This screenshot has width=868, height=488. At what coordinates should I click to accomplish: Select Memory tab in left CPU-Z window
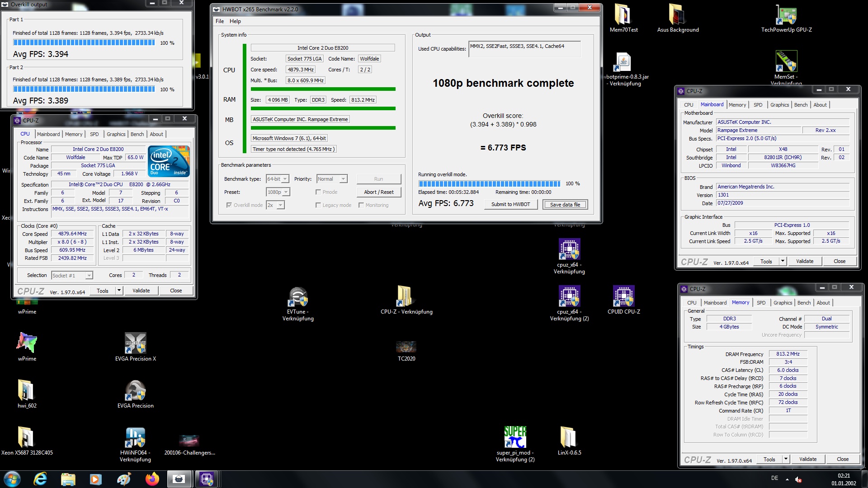74,134
